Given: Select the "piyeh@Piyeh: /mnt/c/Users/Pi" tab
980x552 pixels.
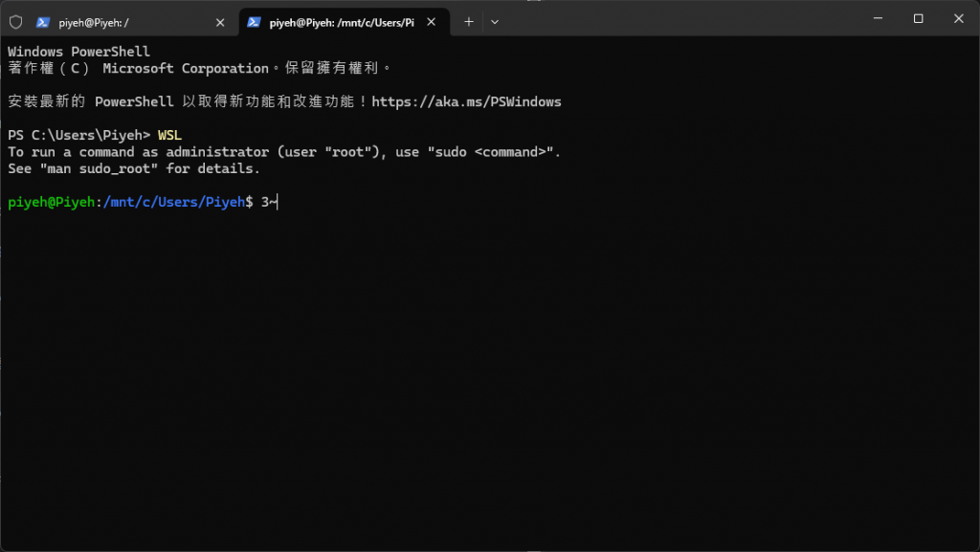Looking at the screenshot, I should (x=344, y=22).
